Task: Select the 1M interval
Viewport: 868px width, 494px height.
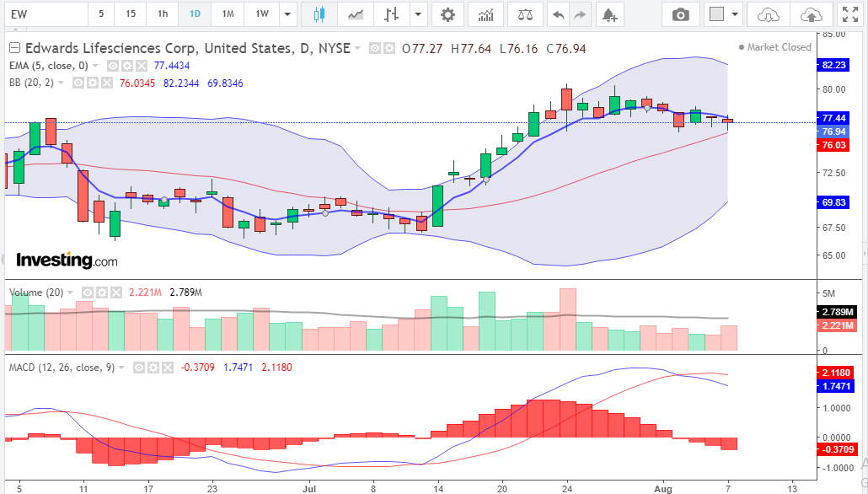Action: tap(228, 14)
